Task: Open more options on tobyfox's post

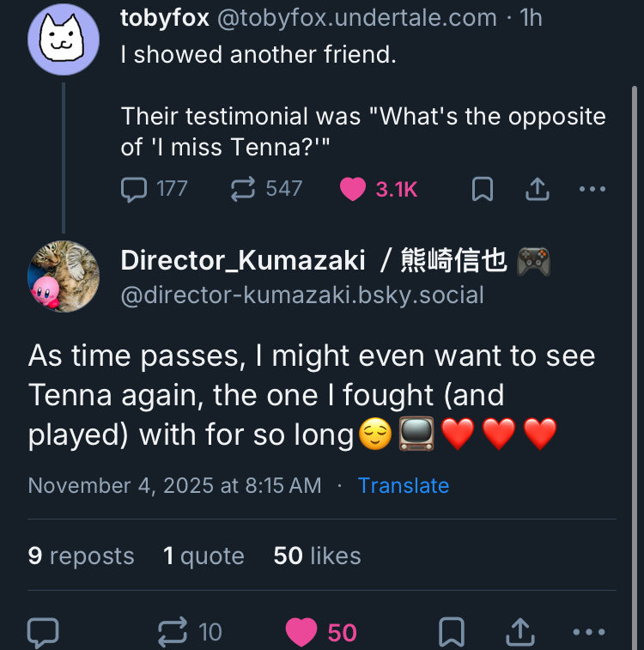Action: [592, 189]
